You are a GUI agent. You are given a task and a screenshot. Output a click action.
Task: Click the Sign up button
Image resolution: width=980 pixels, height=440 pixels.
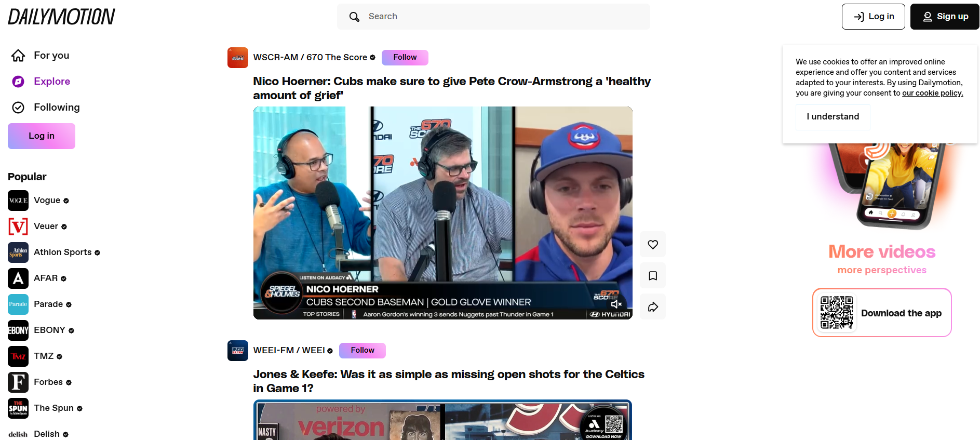coord(945,17)
